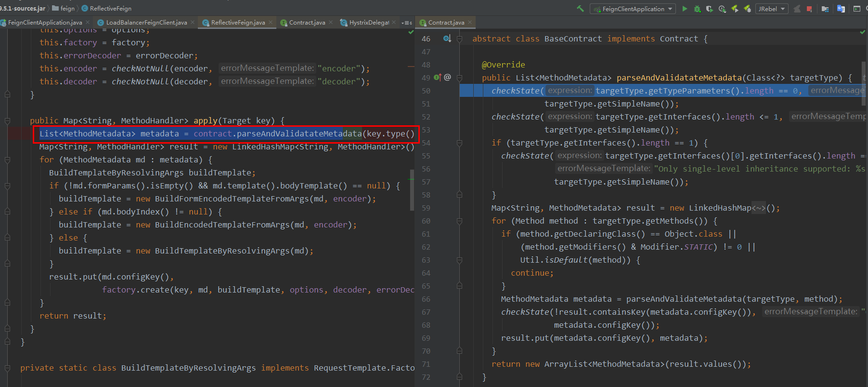Viewport: 868px width, 387px height.
Task: Close the left Contract.java tab
Action: (x=331, y=22)
